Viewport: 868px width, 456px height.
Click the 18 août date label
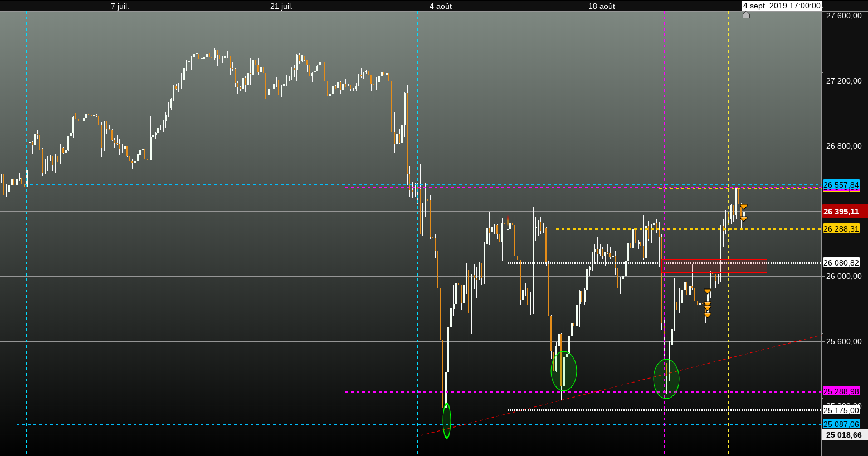click(x=602, y=6)
